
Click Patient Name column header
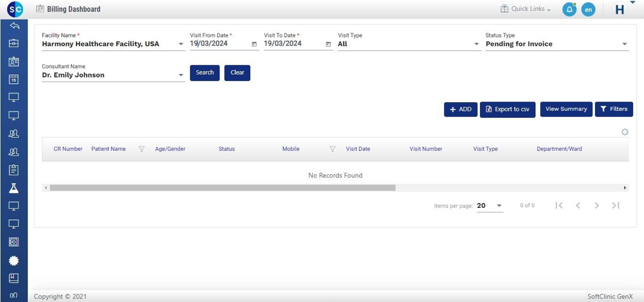click(109, 149)
